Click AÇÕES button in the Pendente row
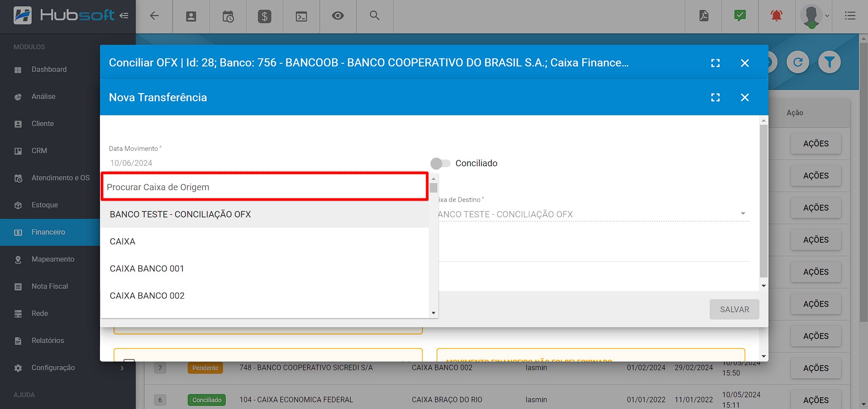868x409 pixels. point(816,368)
